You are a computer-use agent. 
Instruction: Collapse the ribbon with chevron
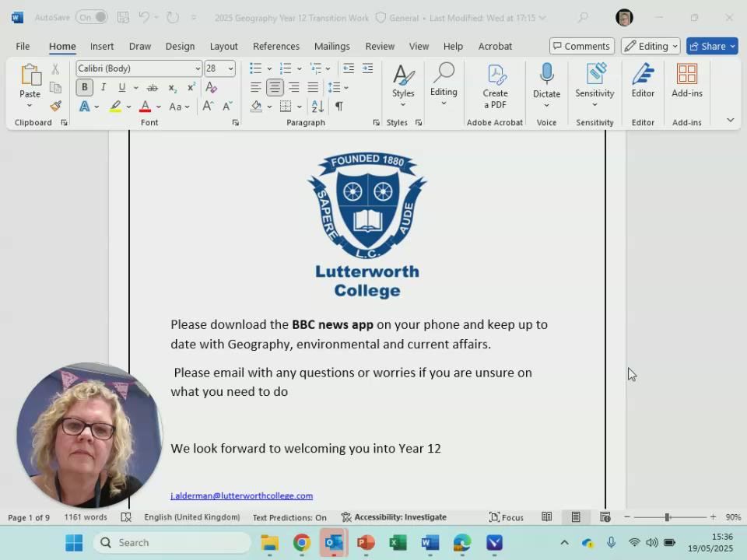(x=731, y=120)
